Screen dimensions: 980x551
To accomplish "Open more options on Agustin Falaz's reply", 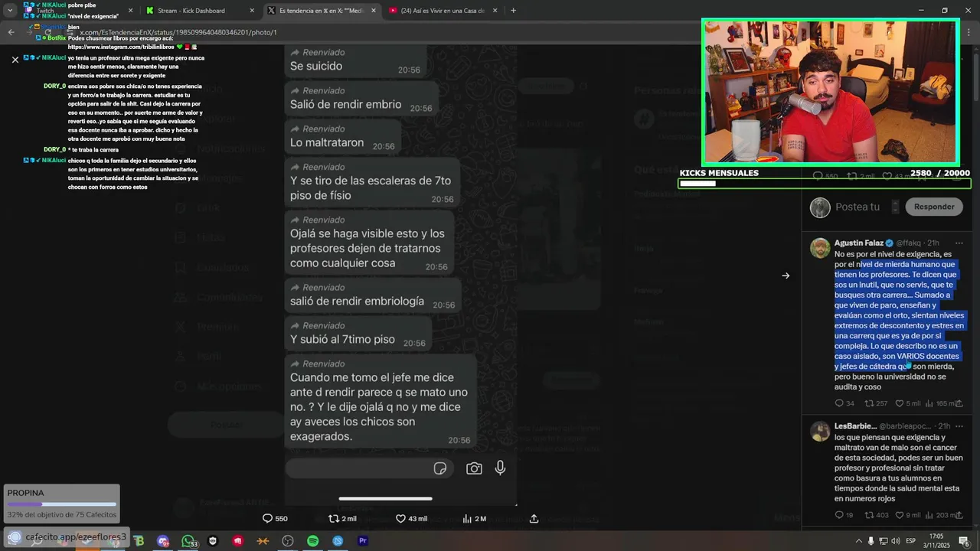I will tap(959, 243).
